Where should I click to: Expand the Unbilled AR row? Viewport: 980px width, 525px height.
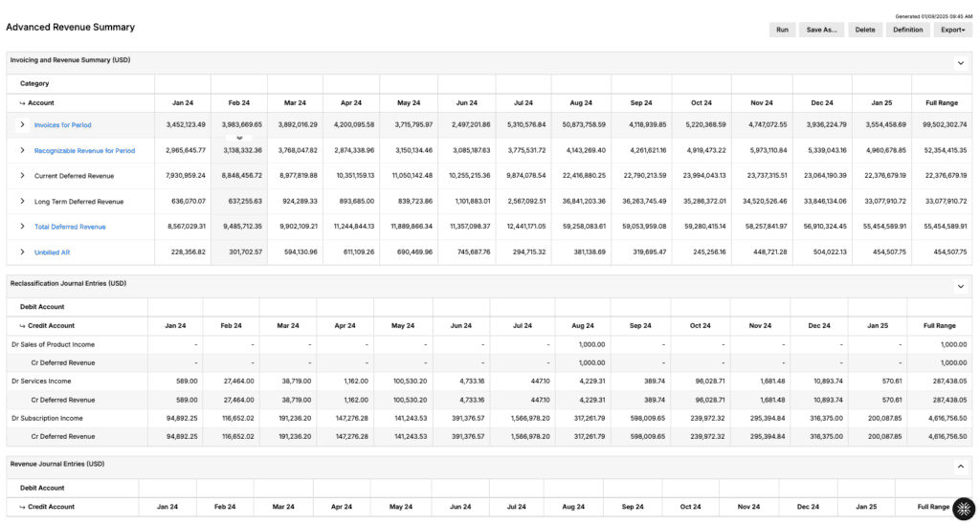(22, 252)
